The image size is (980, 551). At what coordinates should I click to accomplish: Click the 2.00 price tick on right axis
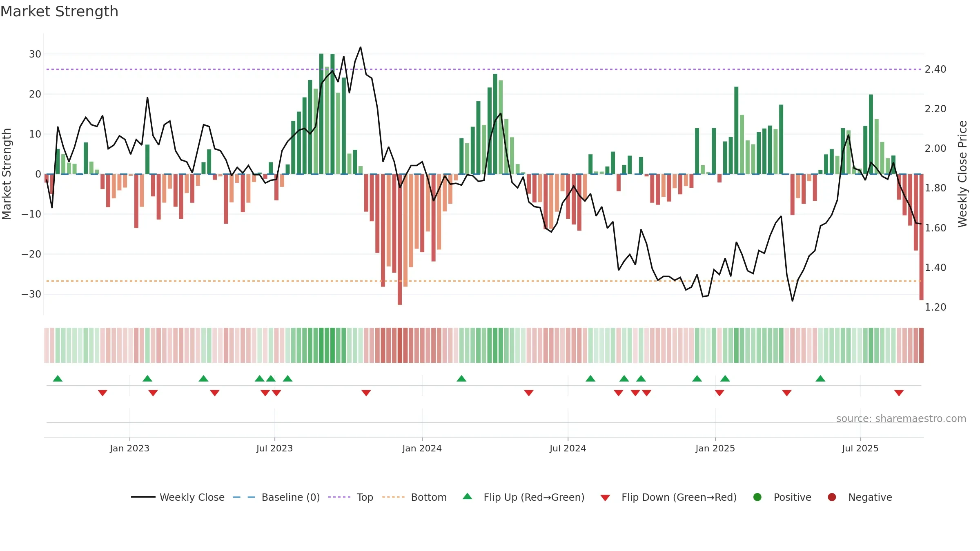(x=935, y=148)
